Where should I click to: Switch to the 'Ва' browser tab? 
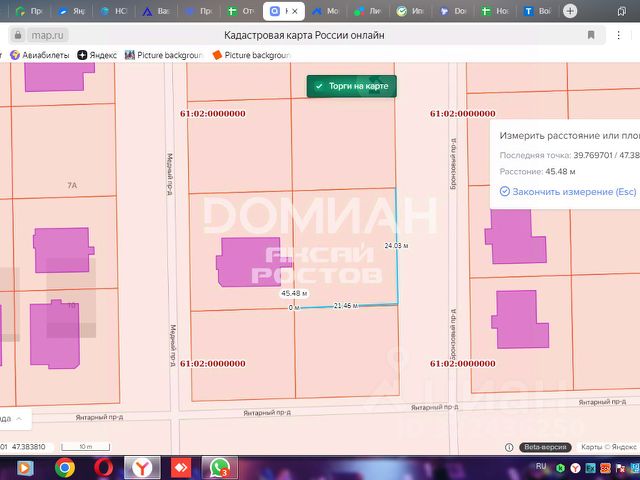tap(156, 11)
